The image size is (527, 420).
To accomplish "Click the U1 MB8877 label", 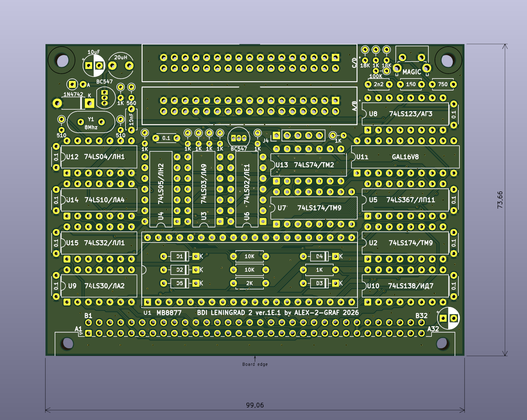I will tap(163, 313).
